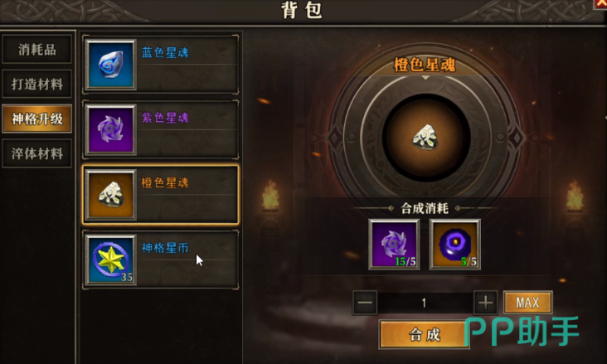Image resolution: width=607 pixels, height=364 pixels.
Task: Open the 淬体材料 tab
Action: click(36, 153)
